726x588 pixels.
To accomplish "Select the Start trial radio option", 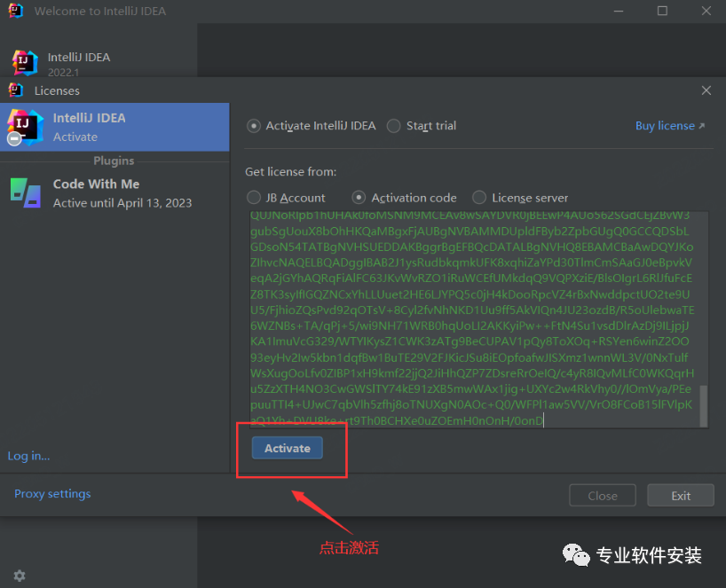I will pos(393,126).
